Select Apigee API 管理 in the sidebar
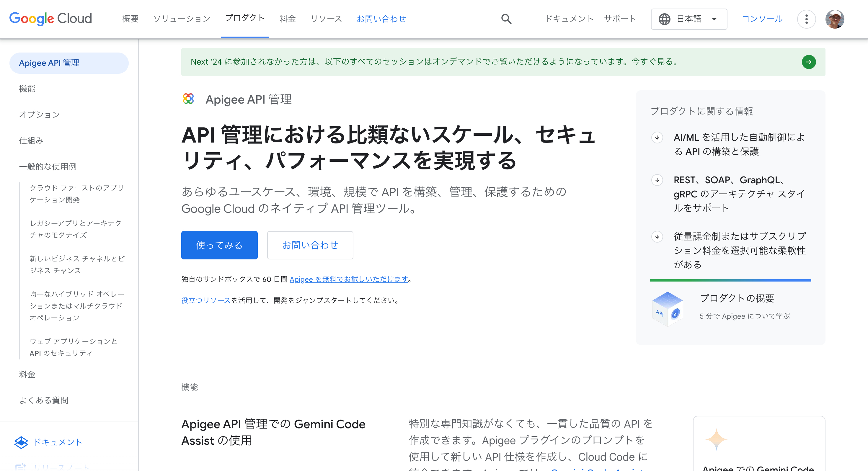 pyautogui.click(x=69, y=63)
